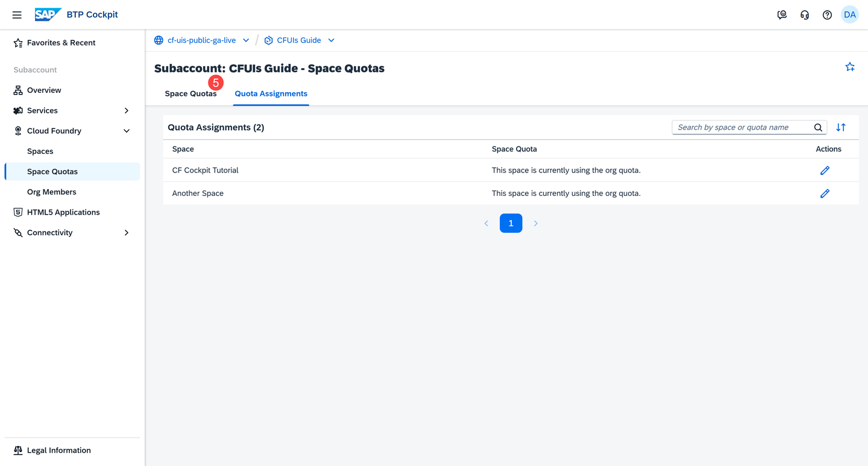Click the Actions column header
868x466 pixels.
(x=829, y=149)
